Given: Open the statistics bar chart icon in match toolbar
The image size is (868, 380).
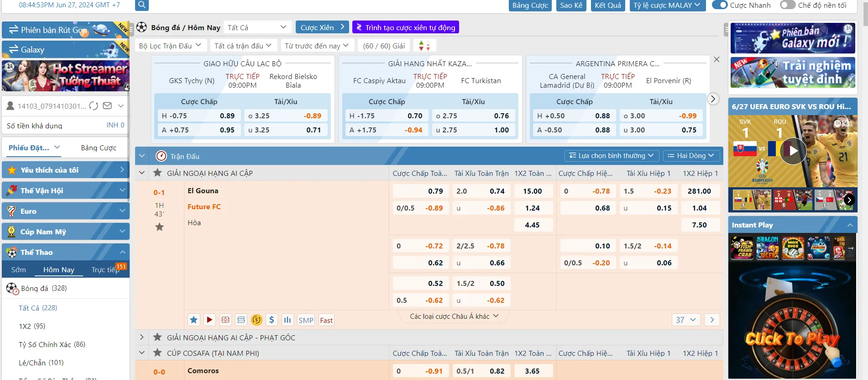Looking at the screenshot, I should pos(287,320).
